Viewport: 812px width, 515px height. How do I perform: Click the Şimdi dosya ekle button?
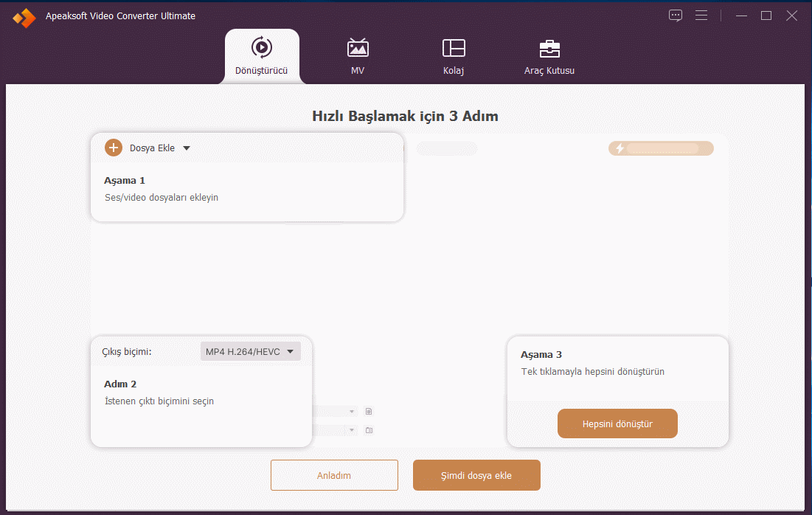[476, 475]
